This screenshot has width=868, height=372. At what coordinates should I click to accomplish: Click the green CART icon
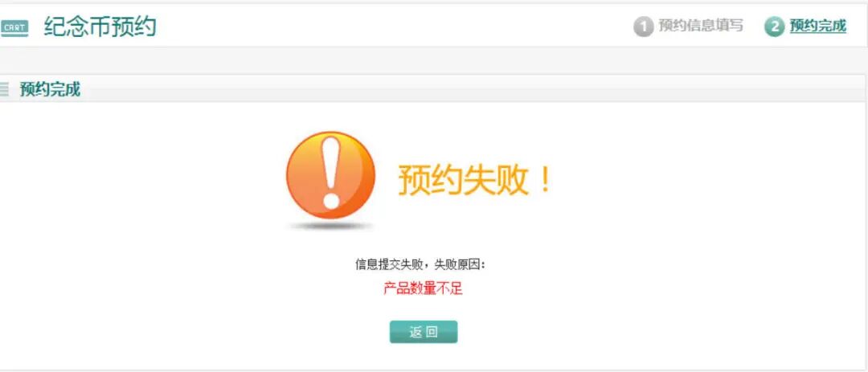pos(14,27)
